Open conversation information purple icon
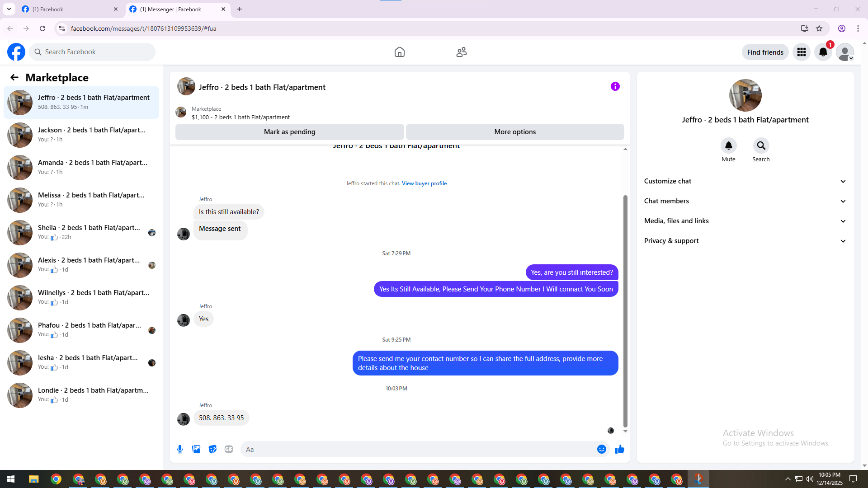Screen dimensions: 868x488 [x=615, y=86]
